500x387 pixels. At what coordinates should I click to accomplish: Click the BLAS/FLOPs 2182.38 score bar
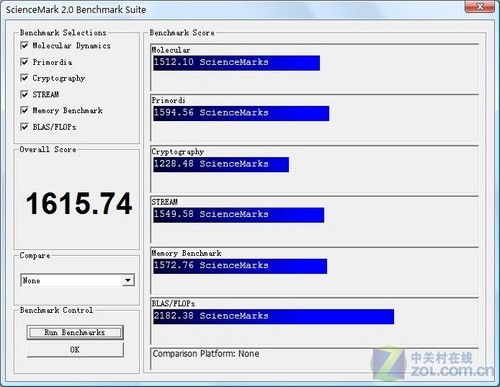(x=274, y=317)
